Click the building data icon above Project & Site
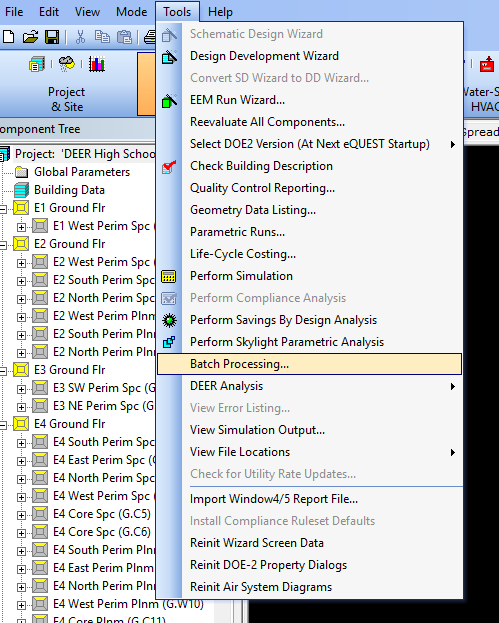The height and width of the screenshot is (623, 499). coord(37,64)
